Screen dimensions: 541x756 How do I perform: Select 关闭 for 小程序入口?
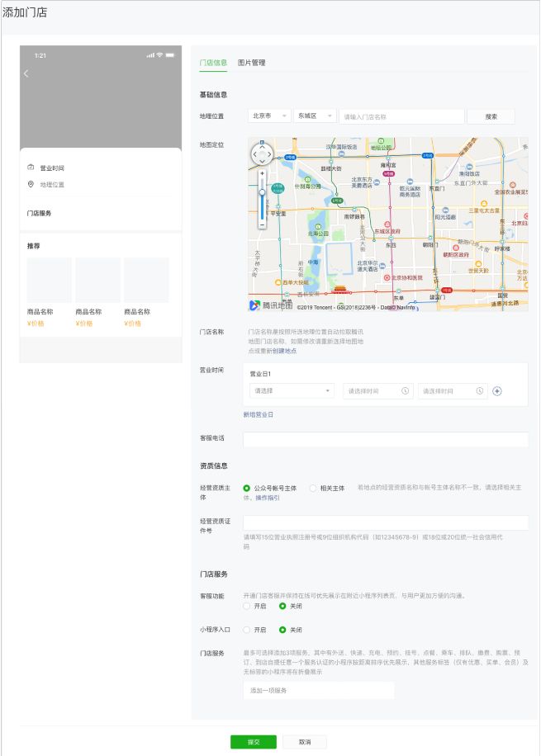[x=282, y=630]
